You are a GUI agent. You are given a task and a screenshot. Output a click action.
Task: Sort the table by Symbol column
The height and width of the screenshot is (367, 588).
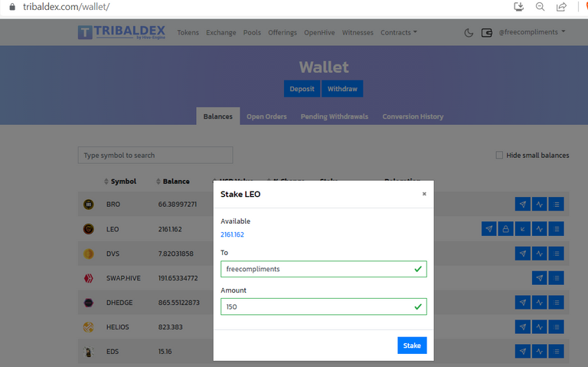(120, 182)
